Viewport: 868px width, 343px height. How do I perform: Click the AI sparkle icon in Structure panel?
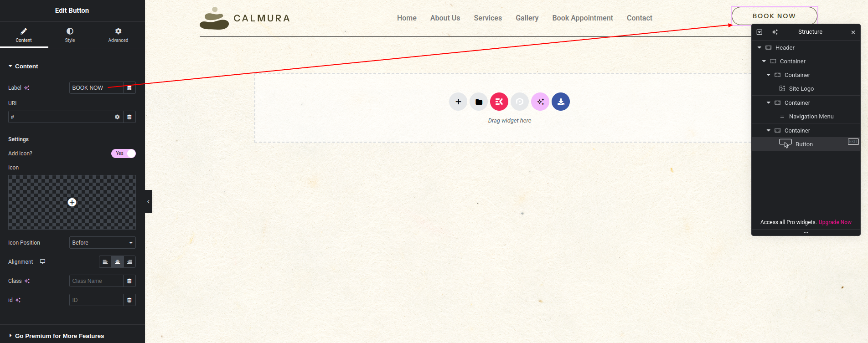[775, 32]
